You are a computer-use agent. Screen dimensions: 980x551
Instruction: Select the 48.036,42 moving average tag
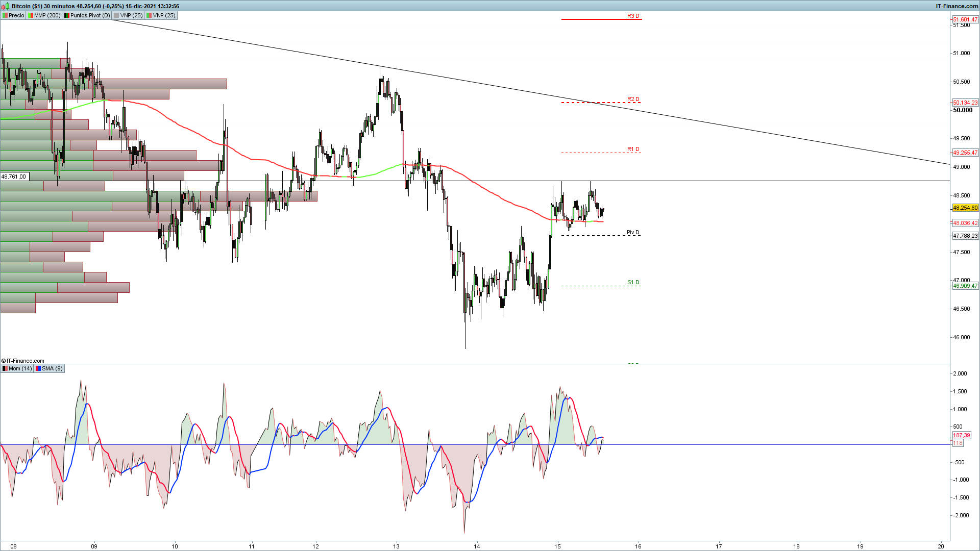[965, 223]
